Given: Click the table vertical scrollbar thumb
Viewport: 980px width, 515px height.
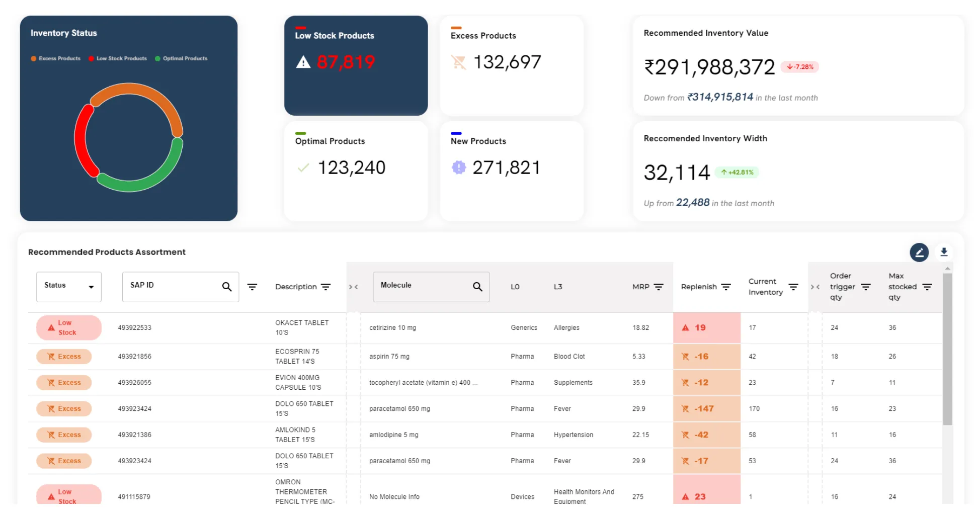Looking at the screenshot, I should (x=947, y=350).
